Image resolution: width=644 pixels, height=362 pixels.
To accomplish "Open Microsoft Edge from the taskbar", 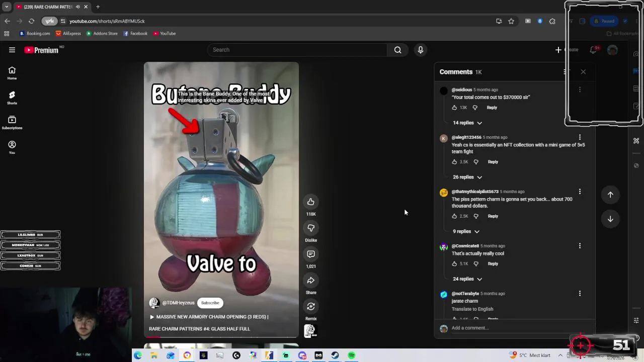I will click(x=137, y=355).
